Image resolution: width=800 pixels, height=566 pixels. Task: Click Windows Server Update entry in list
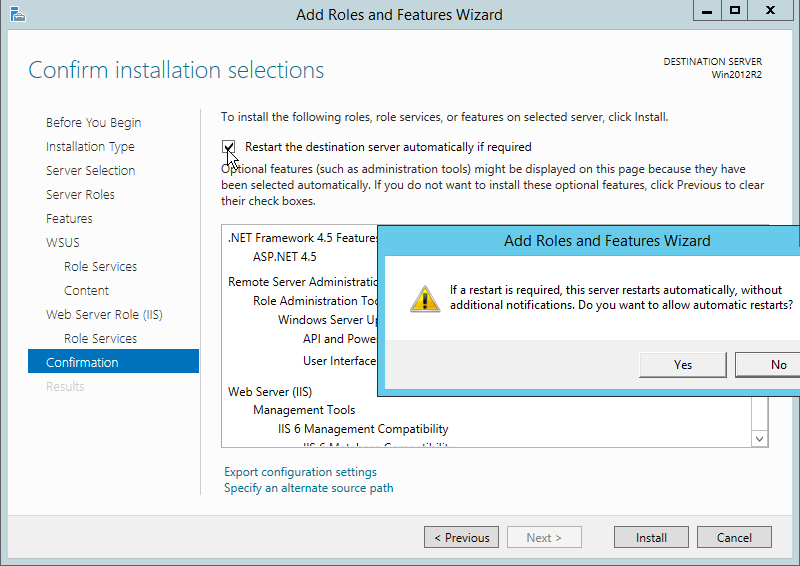point(328,319)
